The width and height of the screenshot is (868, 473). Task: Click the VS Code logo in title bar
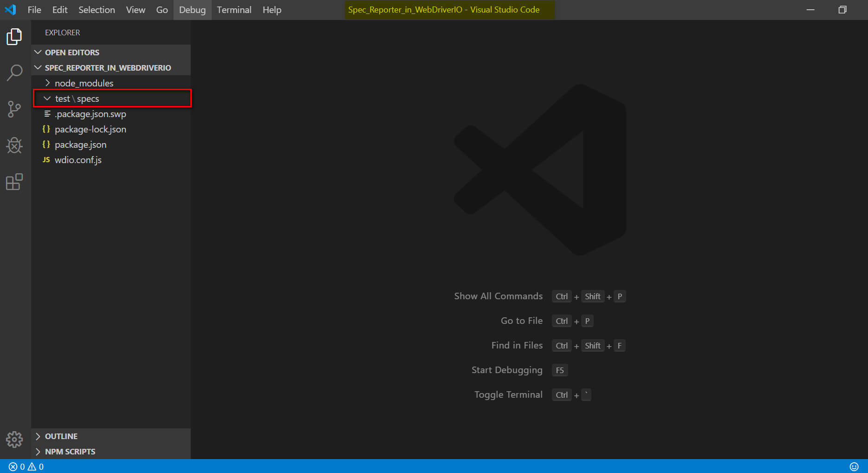pyautogui.click(x=10, y=9)
